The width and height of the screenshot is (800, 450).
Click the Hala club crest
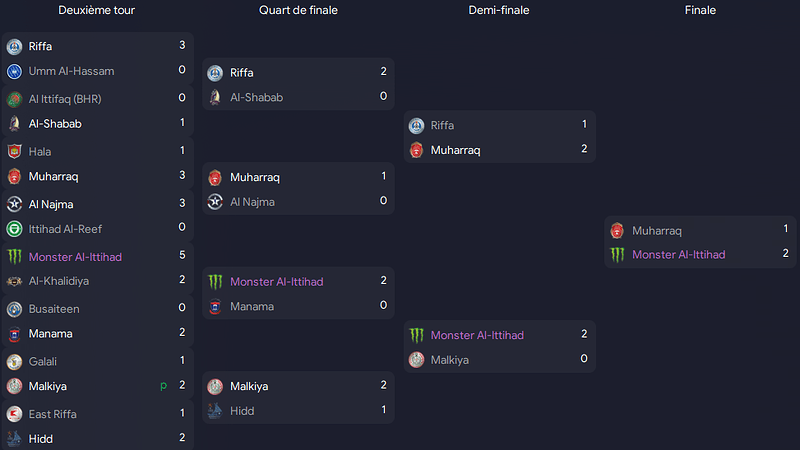(x=14, y=152)
